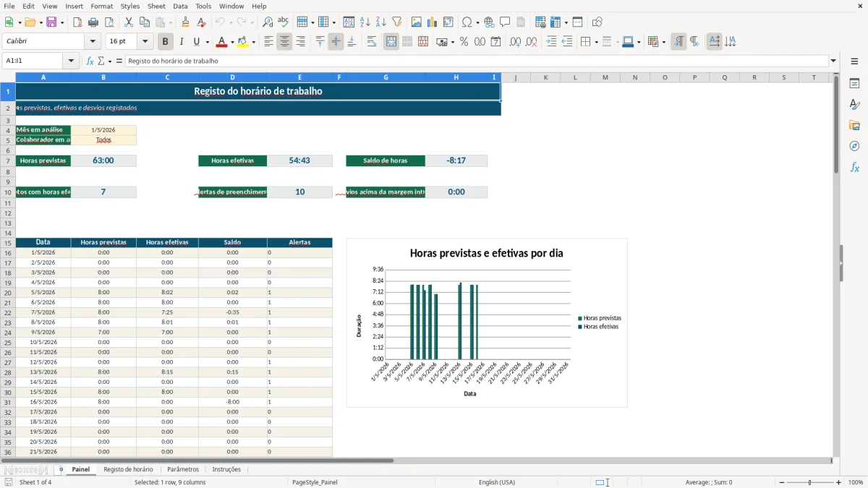Expand the Name Box dropdown

(72, 61)
